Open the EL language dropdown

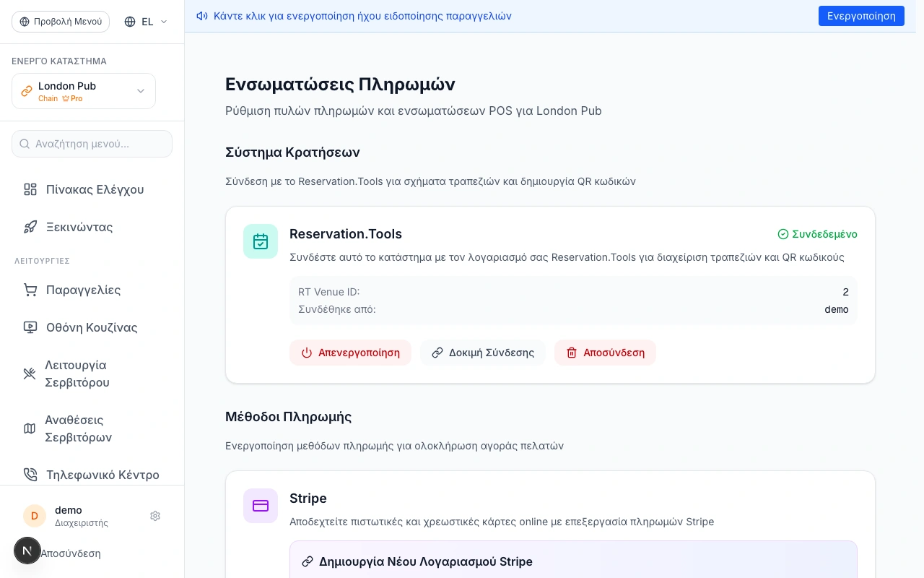146,22
